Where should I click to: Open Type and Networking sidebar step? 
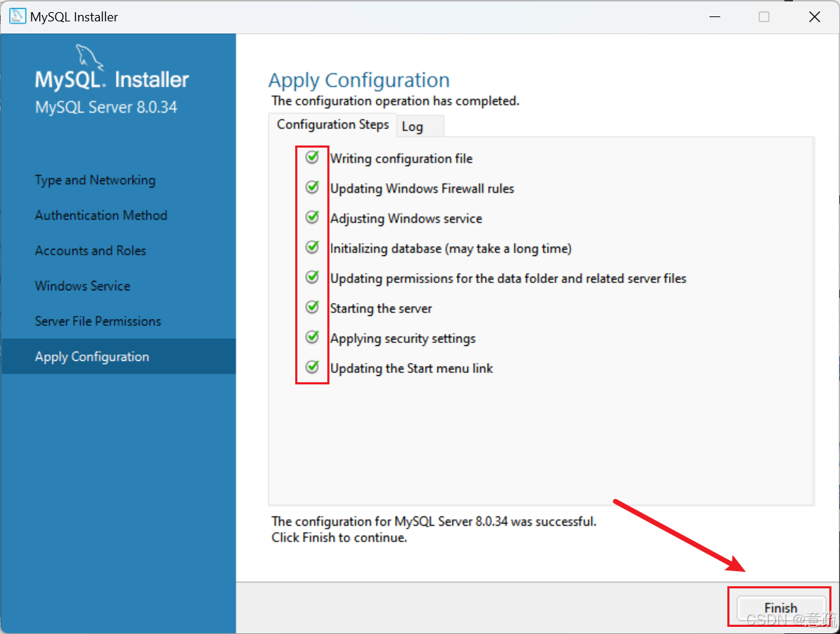[x=96, y=180]
